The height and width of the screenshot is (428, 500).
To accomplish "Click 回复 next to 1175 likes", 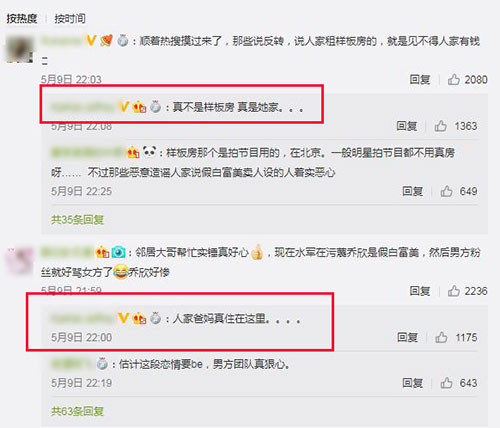I will click(407, 337).
